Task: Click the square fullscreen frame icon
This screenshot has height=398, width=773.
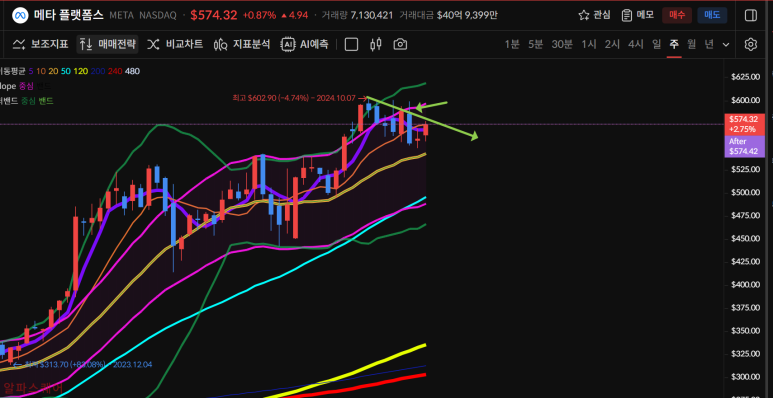Action: [351, 44]
